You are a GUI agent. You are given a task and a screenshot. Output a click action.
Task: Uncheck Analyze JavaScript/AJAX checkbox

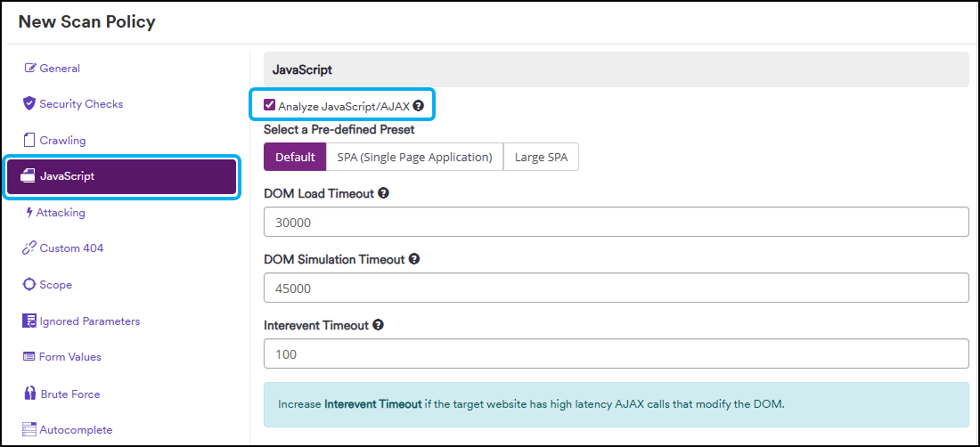tap(269, 105)
